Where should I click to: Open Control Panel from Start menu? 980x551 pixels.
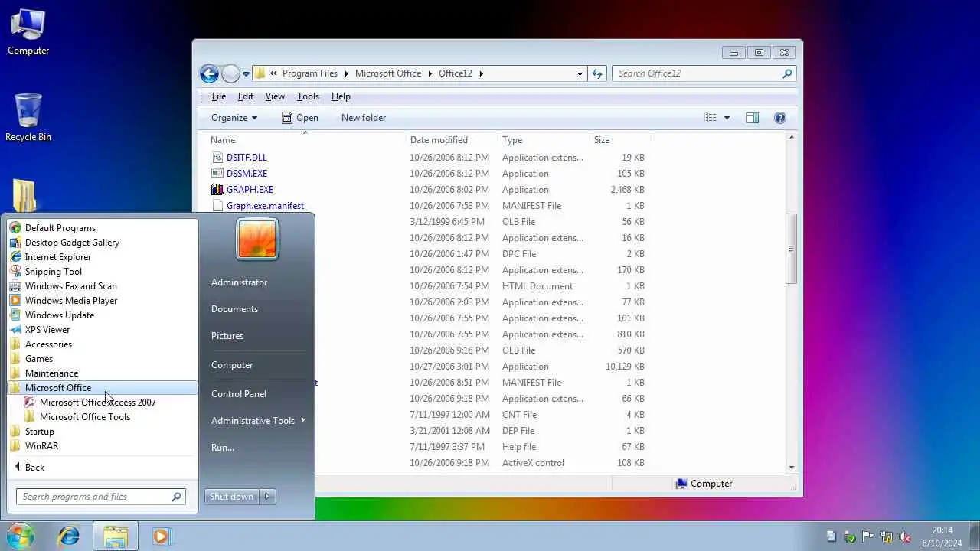click(x=239, y=394)
